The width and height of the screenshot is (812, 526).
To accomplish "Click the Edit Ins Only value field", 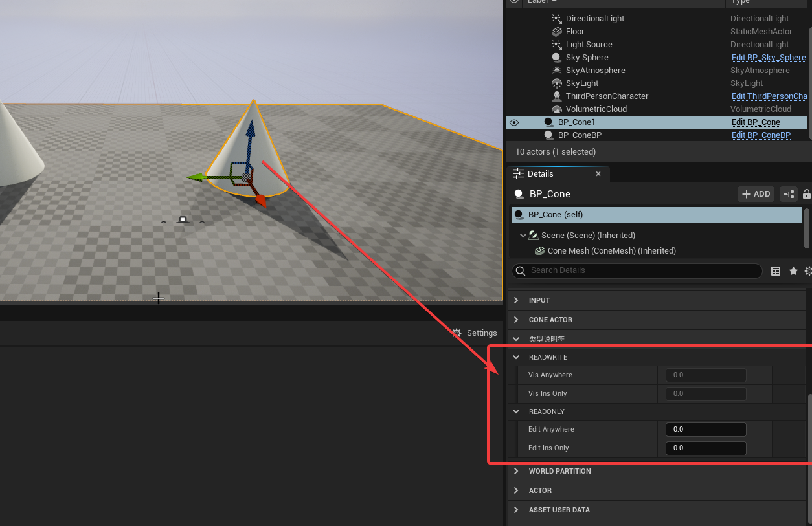I will point(706,448).
